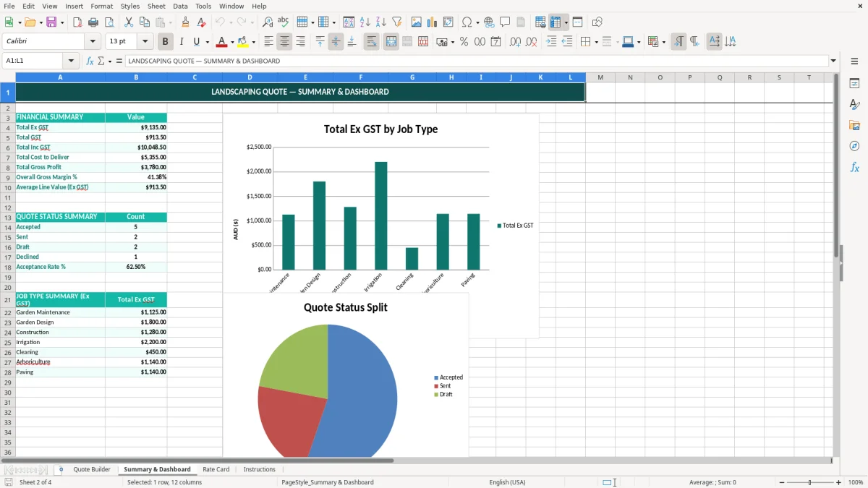Add a decimal place
The image size is (868, 488).
tap(515, 42)
